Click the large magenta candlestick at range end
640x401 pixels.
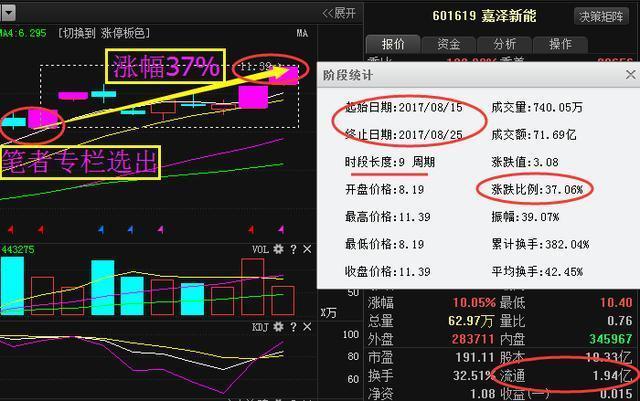pyautogui.click(x=253, y=97)
